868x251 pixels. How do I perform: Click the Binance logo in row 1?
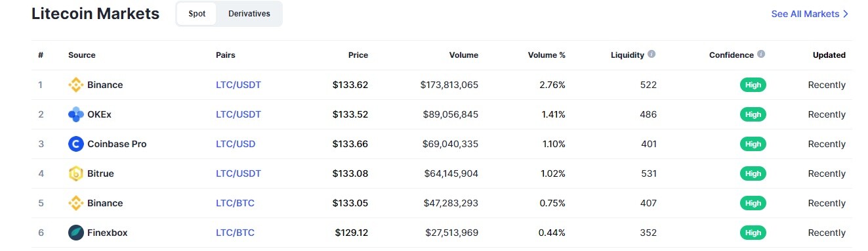tap(76, 85)
